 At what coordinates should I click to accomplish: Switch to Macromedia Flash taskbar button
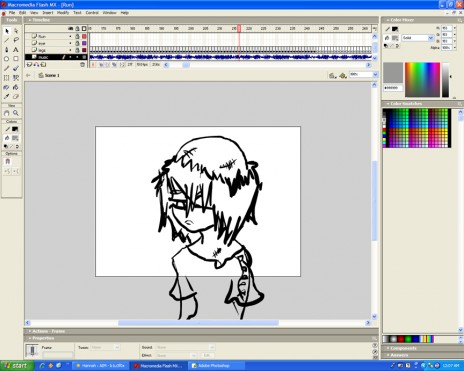pyautogui.click(x=159, y=366)
